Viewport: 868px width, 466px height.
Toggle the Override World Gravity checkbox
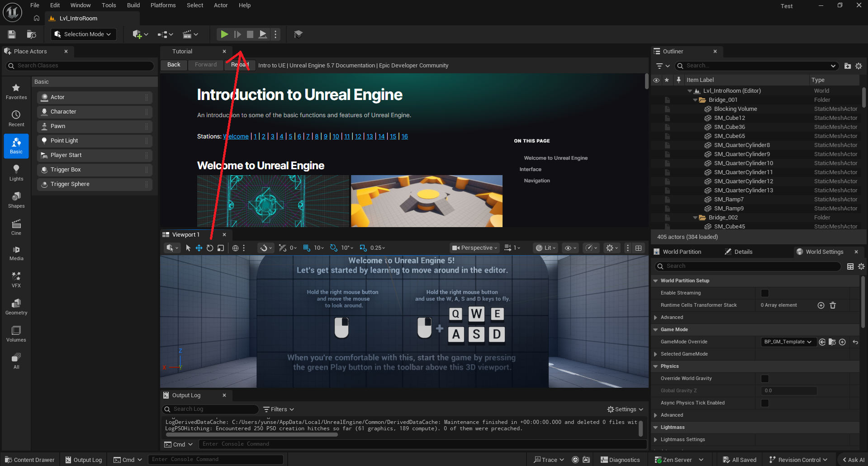pyautogui.click(x=765, y=379)
